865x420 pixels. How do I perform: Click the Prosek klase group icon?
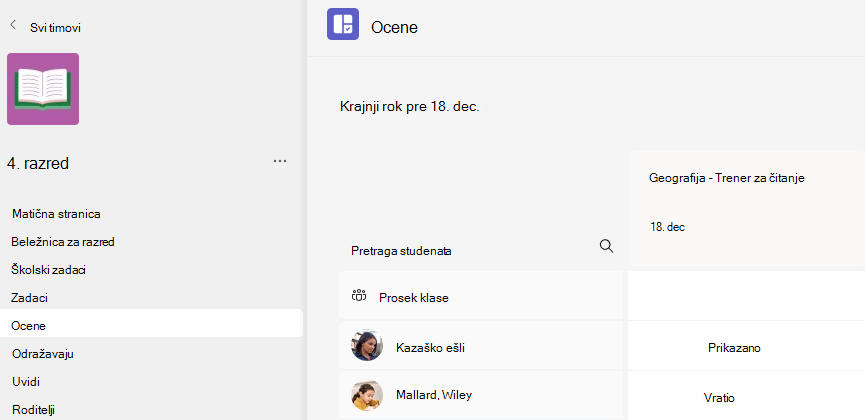[359, 296]
